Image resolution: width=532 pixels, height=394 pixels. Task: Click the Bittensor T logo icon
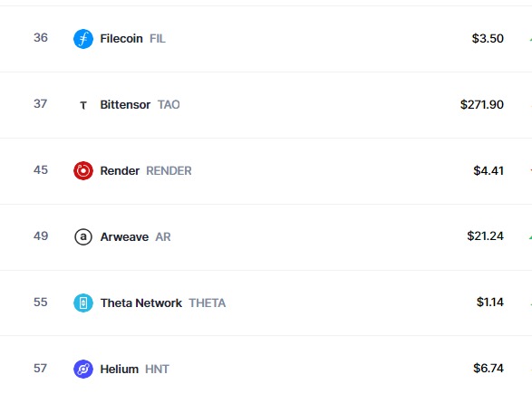[83, 105]
